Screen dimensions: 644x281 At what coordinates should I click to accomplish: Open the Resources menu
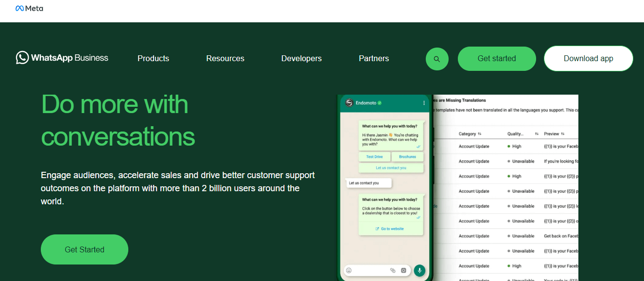[x=225, y=58]
